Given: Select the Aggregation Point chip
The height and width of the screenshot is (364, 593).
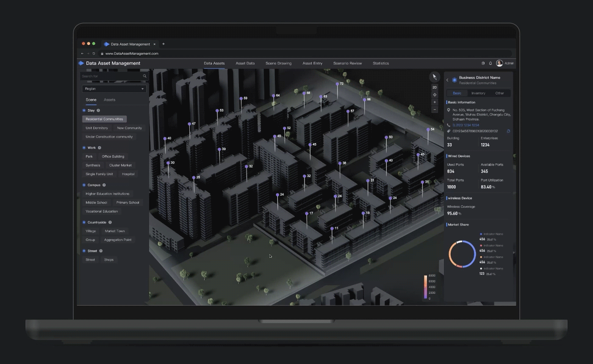Looking at the screenshot, I should [118, 240].
